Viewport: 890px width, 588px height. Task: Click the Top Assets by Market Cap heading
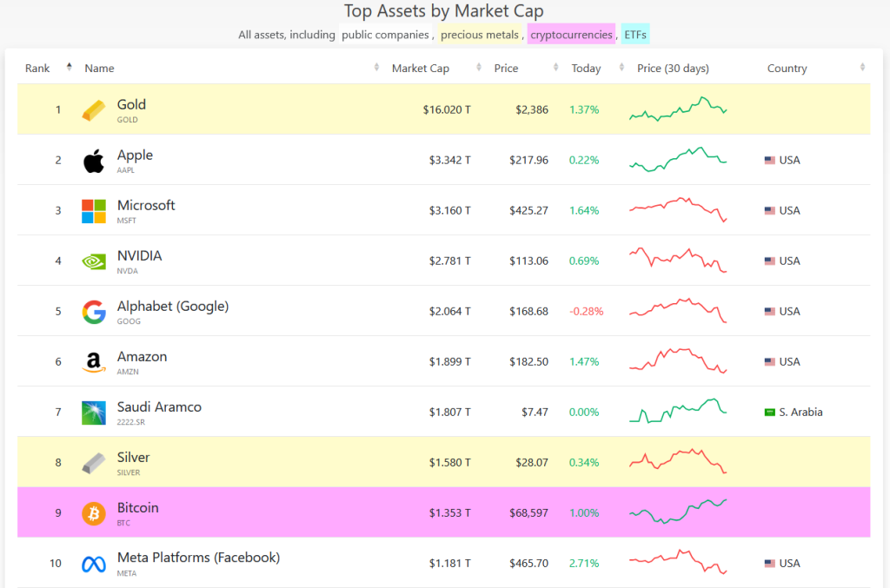[444, 10]
